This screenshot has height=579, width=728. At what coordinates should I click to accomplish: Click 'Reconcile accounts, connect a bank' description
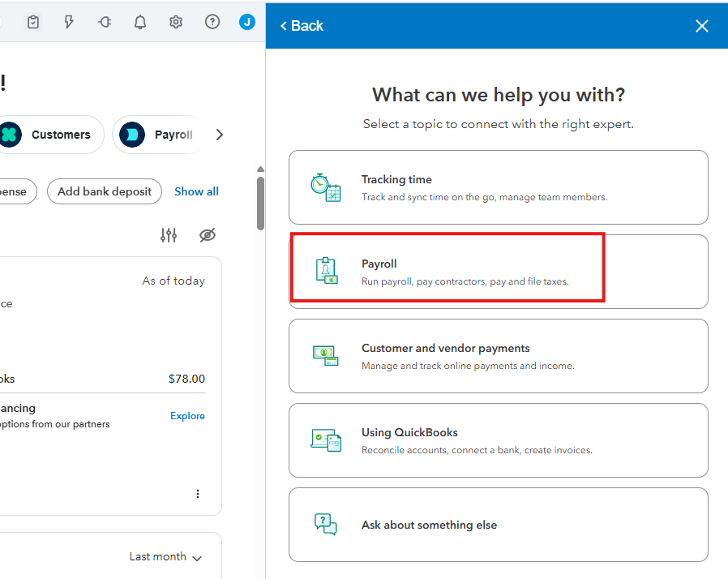tap(477, 450)
